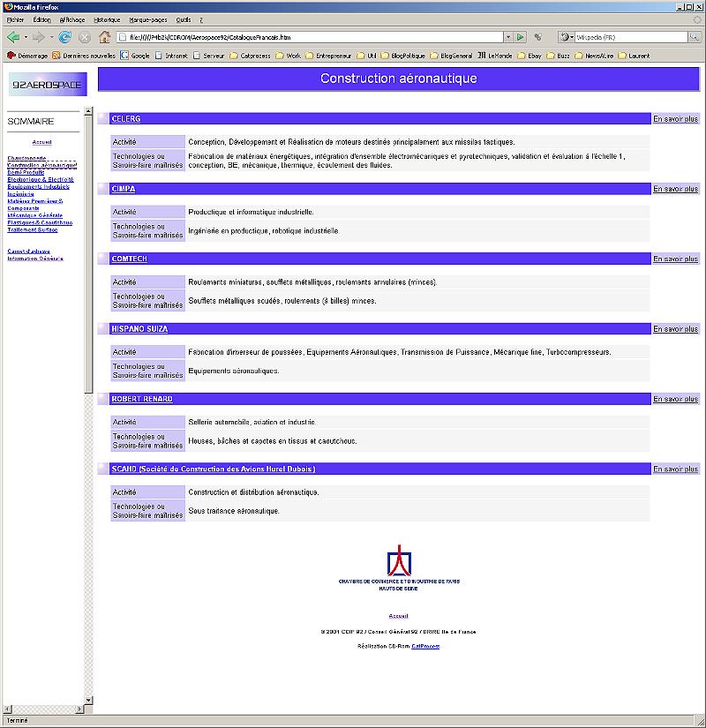Open the Dernières nouvelles feed bookmark
Image resolution: width=706 pixels, height=728 pixels.
84,56
